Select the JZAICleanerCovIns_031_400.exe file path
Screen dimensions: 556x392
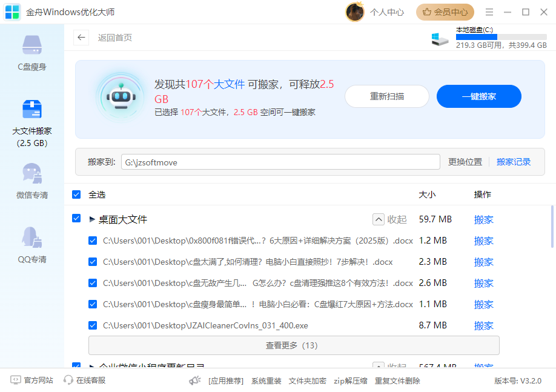pos(205,326)
